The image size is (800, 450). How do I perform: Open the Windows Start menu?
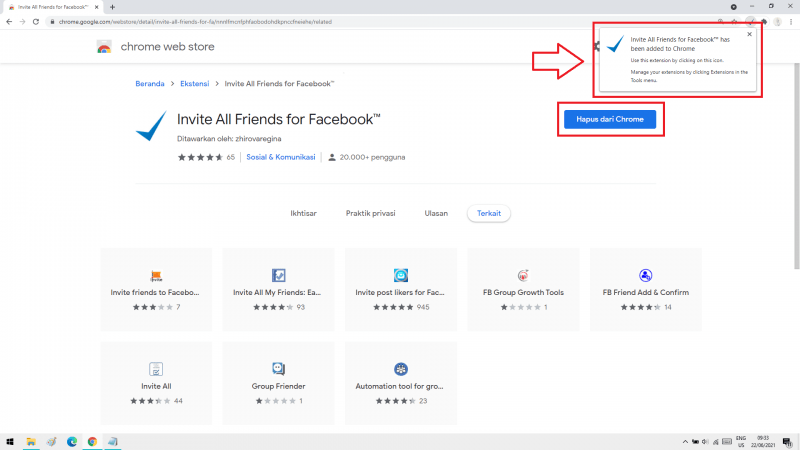point(10,442)
